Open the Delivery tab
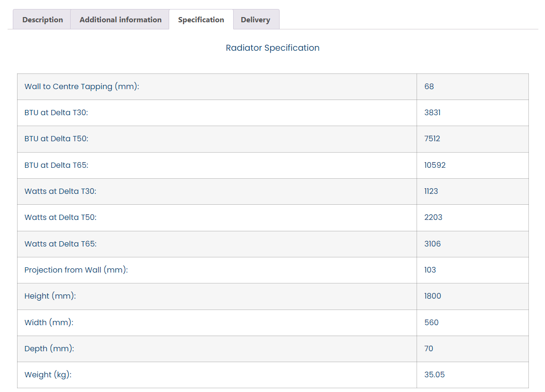The height and width of the screenshot is (392, 545). pos(255,19)
